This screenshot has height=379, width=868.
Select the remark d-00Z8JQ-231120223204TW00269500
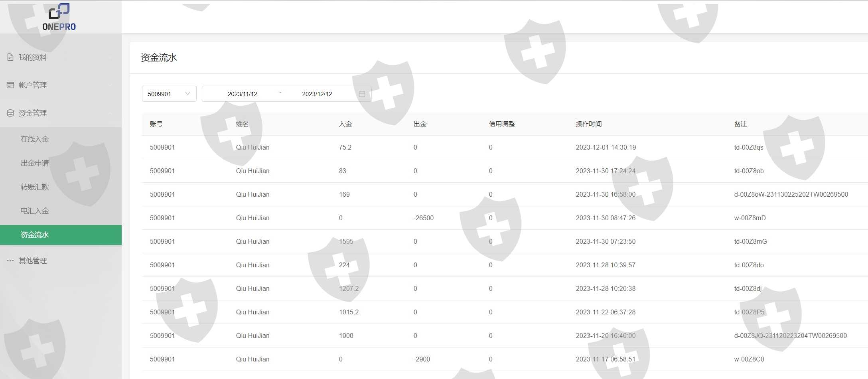790,336
